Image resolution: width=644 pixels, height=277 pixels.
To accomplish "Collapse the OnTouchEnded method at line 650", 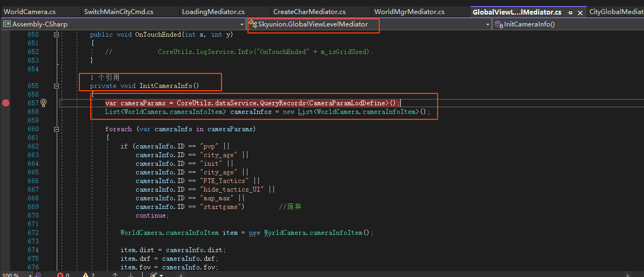I will [x=56, y=35].
